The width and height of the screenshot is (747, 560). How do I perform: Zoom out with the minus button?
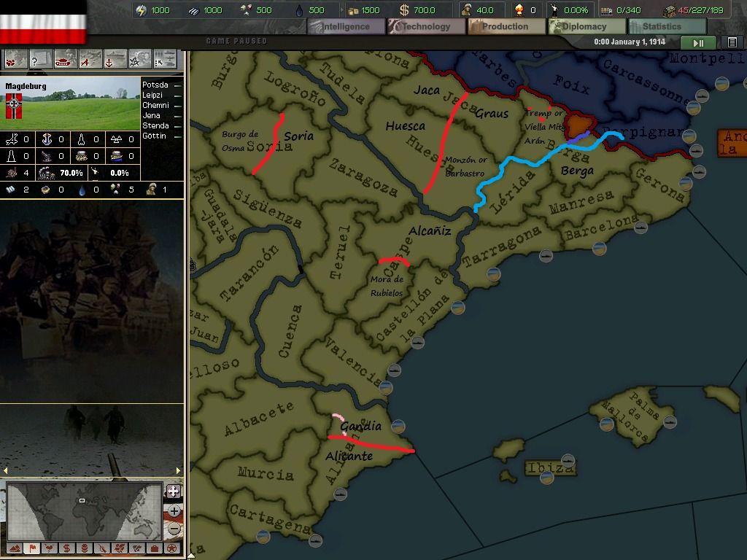174,529
